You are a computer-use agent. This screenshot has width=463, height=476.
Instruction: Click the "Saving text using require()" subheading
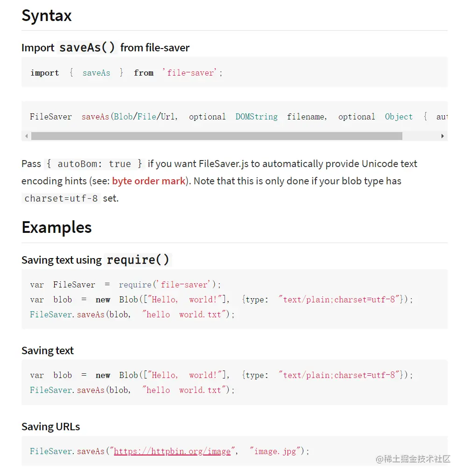point(96,260)
